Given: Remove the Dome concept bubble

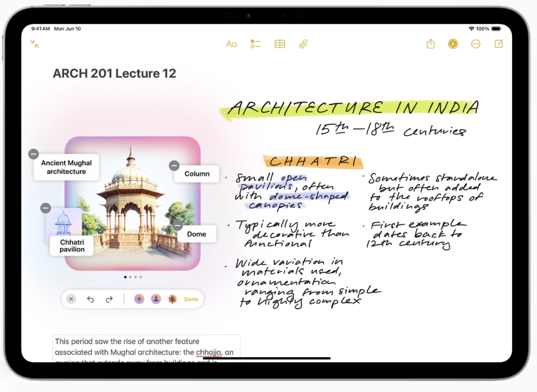Looking at the screenshot, I should (178, 226).
